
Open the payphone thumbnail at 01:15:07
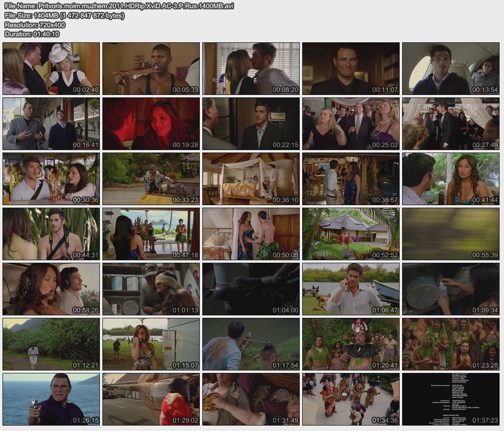click(x=151, y=344)
